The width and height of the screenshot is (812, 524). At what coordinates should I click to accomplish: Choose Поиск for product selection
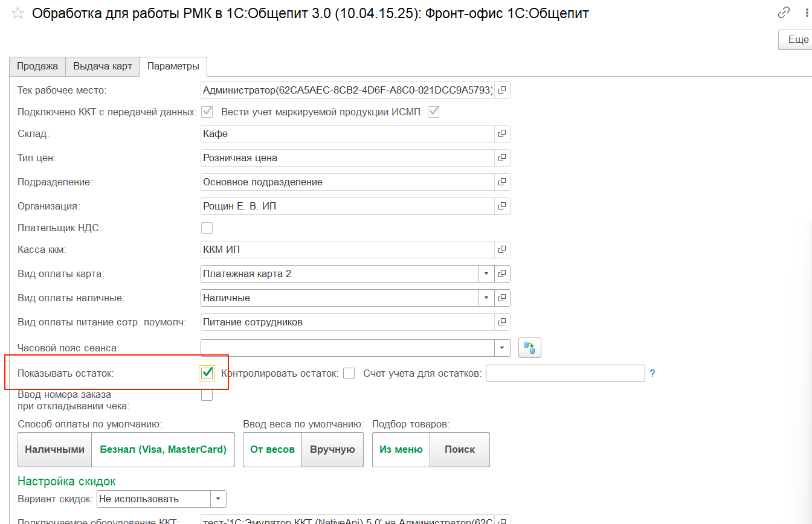460,450
